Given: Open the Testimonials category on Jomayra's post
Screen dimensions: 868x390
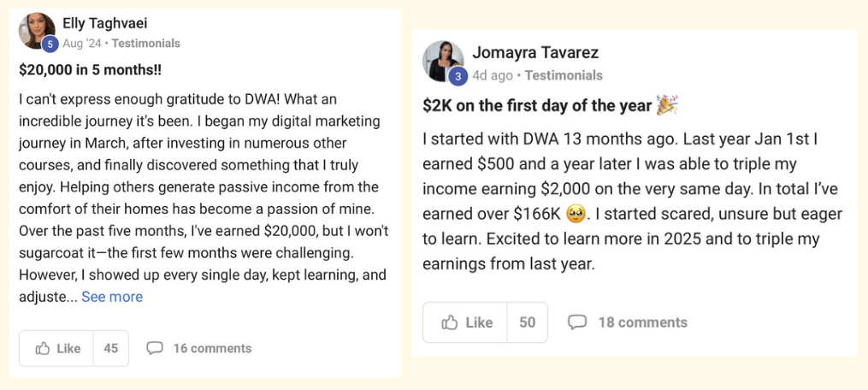Looking at the screenshot, I should point(564,75).
